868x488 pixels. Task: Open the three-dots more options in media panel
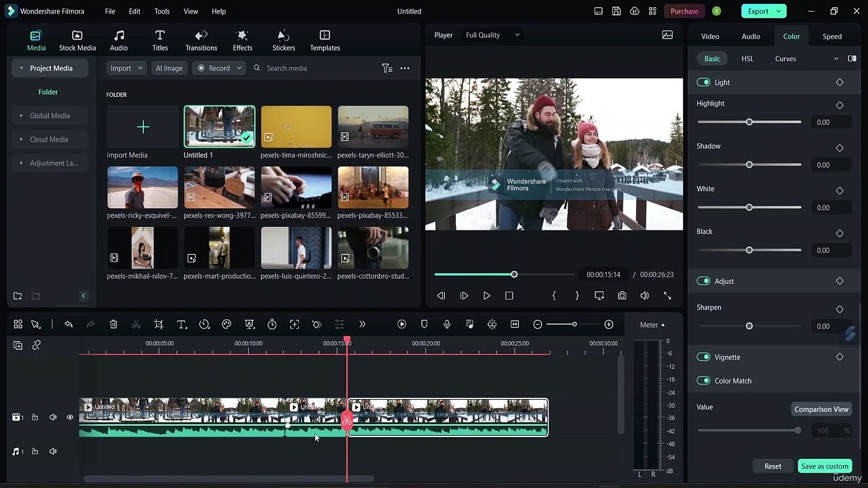point(405,68)
